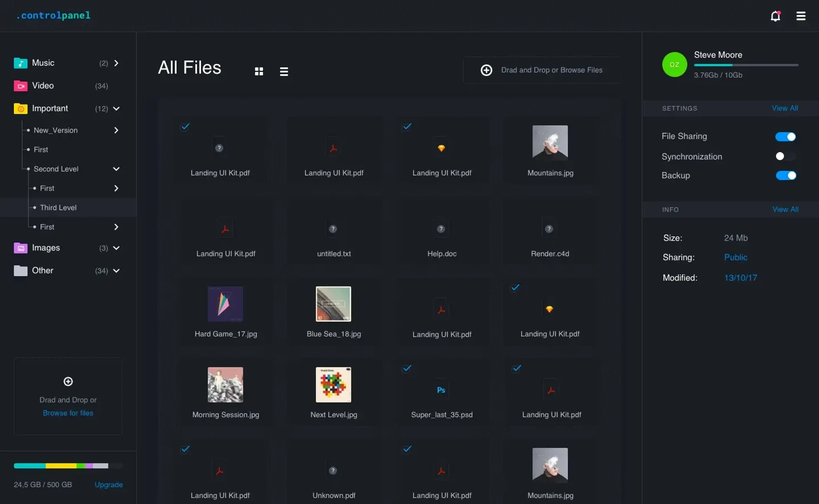
Task: Switch to grid view layout
Action: 259,71
